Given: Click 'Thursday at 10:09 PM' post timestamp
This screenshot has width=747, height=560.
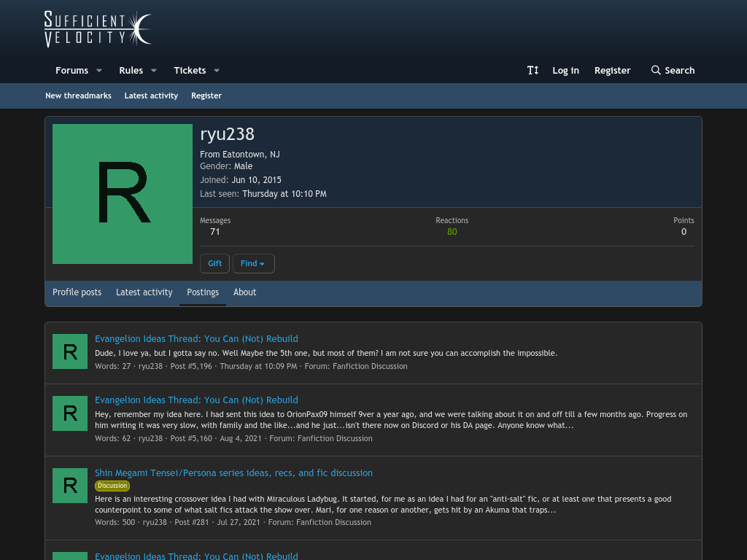Looking at the screenshot, I should (258, 366).
